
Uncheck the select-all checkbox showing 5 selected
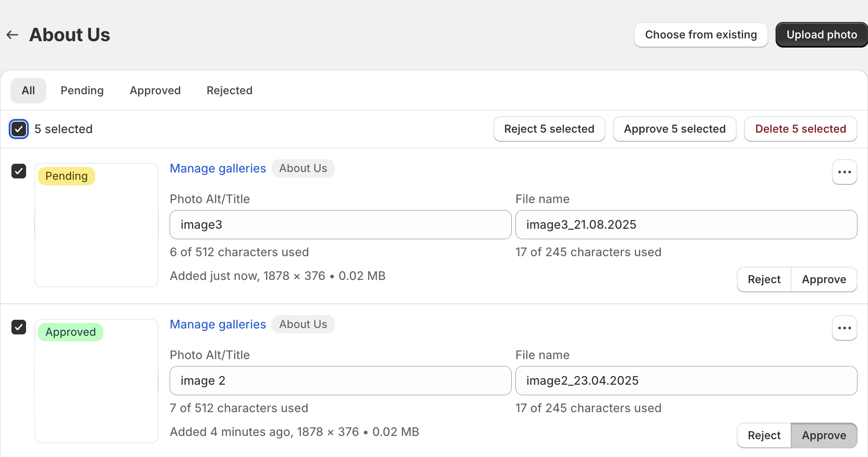(x=19, y=129)
